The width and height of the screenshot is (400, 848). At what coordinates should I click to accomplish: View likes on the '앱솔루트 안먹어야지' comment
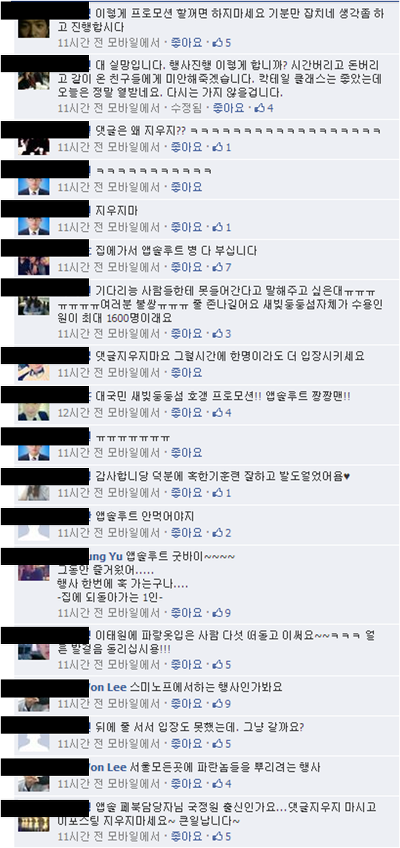click(x=222, y=533)
